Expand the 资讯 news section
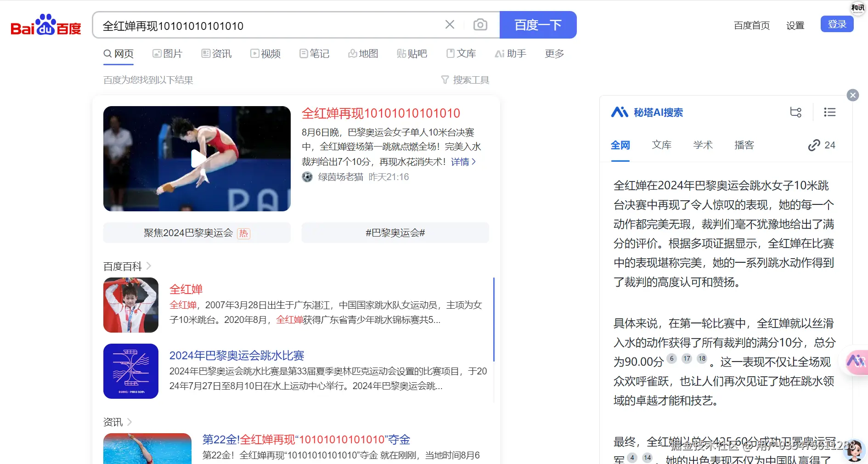 tap(118, 422)
